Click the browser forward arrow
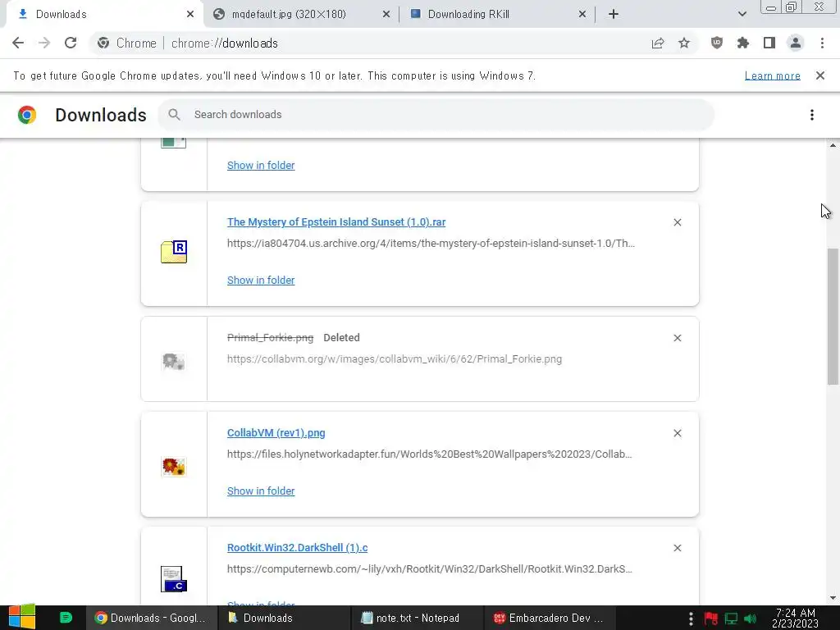 coord(44,43)
